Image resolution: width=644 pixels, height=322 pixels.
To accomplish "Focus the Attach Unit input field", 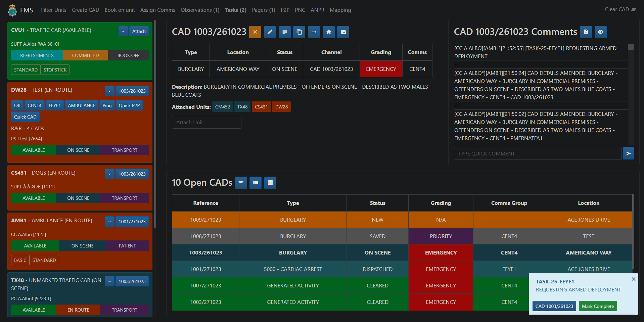I will pos(206,122).
